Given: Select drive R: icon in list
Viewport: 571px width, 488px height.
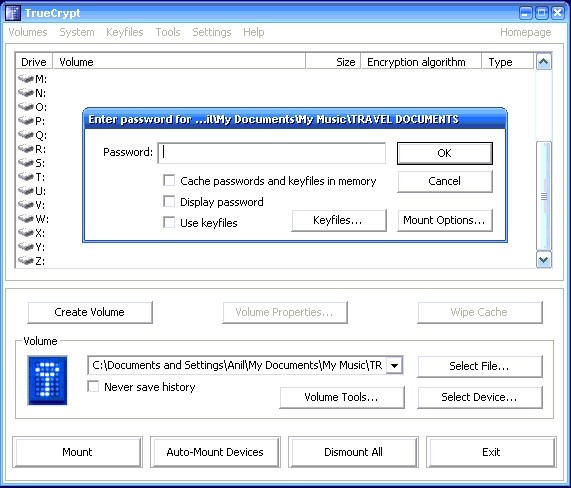Looking at the screenshot, I should pyautogui.click(x=26, y=149).
